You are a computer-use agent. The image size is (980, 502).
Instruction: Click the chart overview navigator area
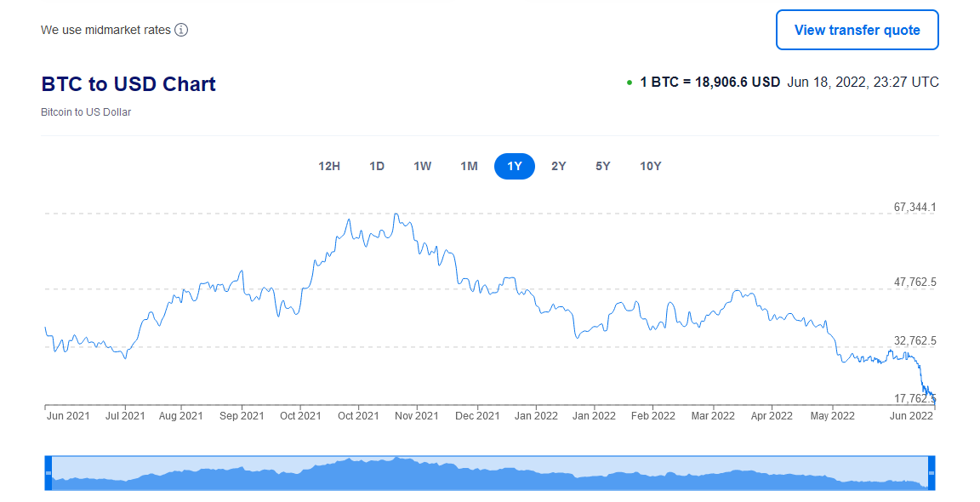[490, 472]
